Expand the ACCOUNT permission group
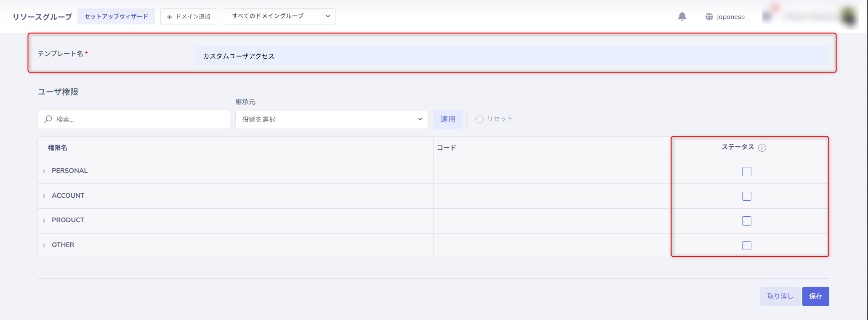 44,196
